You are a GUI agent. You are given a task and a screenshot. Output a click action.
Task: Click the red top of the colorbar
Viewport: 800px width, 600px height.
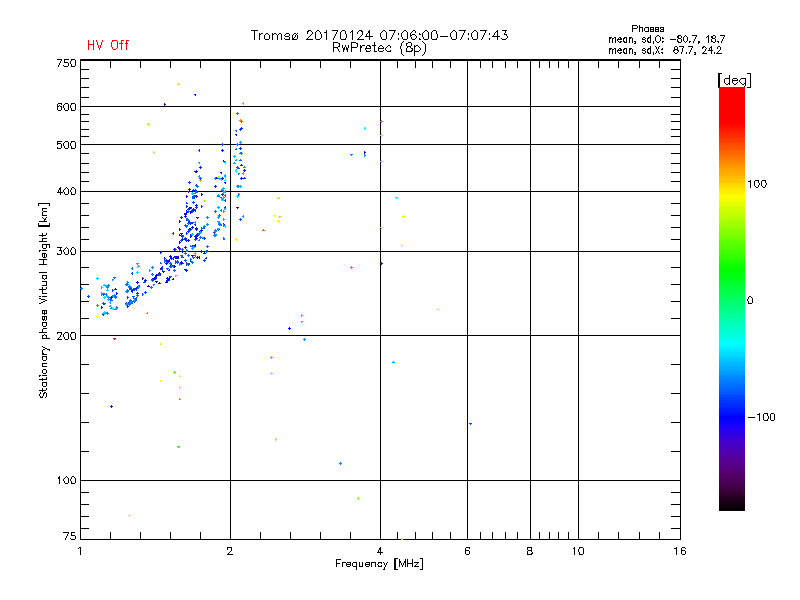pyautogui.click(x=731, y=95)
